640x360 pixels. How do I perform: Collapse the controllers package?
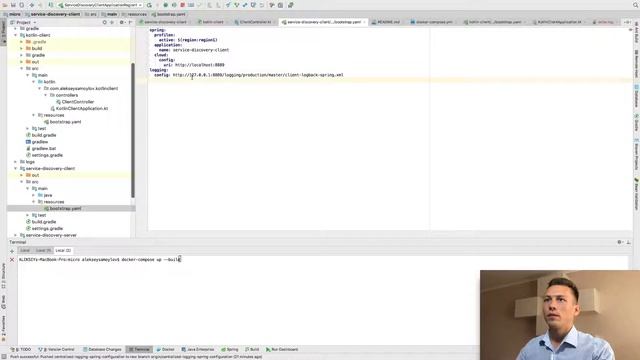(46, 95)
